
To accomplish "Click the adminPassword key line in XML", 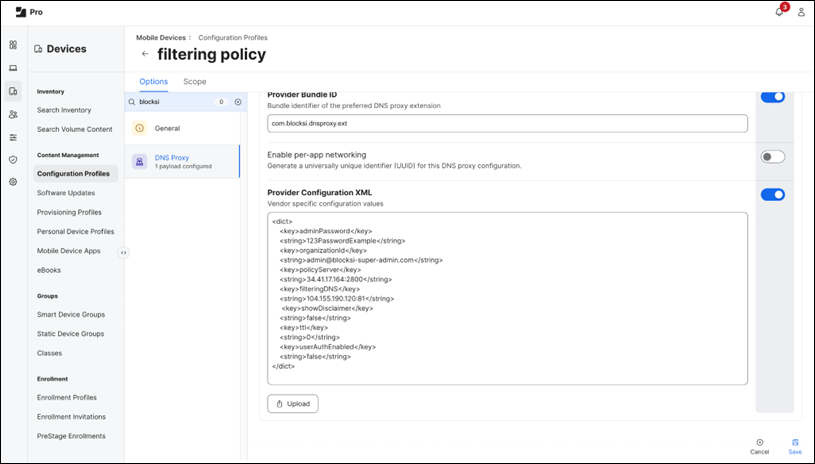I will coord(326,231).
